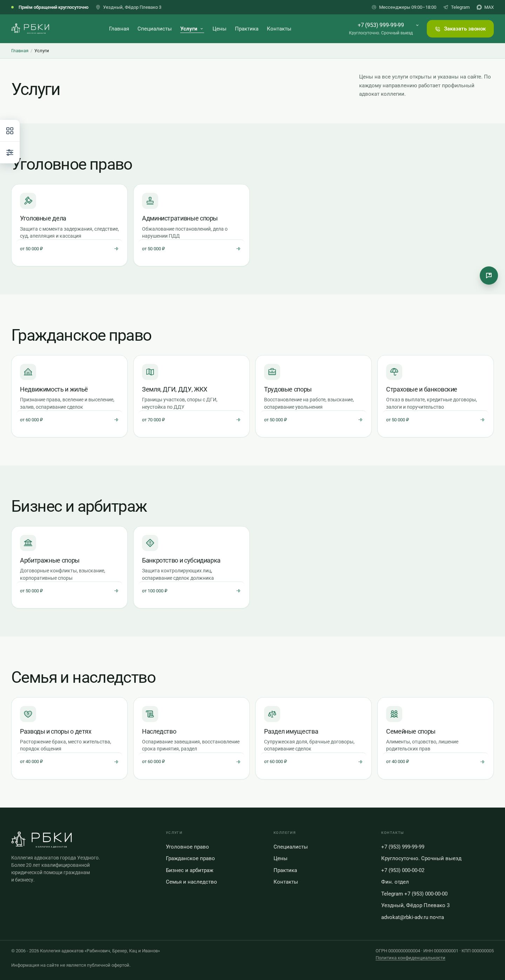Open the Главная menu item
The image size is (505, 980).
tap(119, 29)
